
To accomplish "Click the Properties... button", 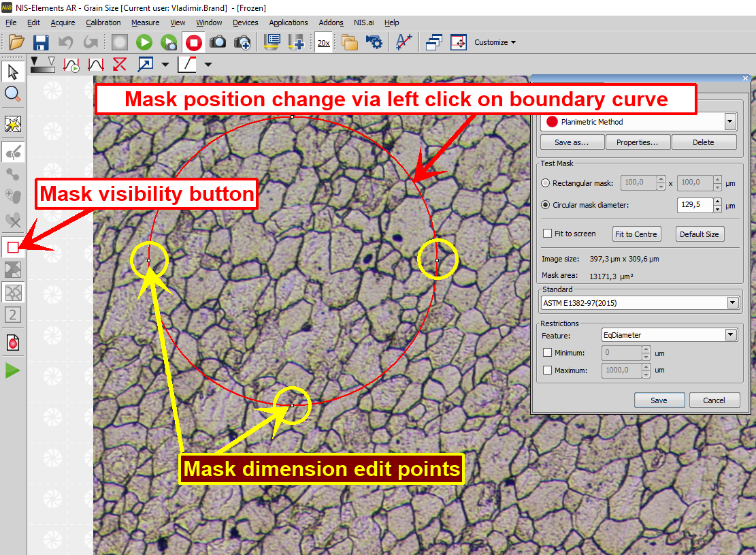I will [637, 142].
